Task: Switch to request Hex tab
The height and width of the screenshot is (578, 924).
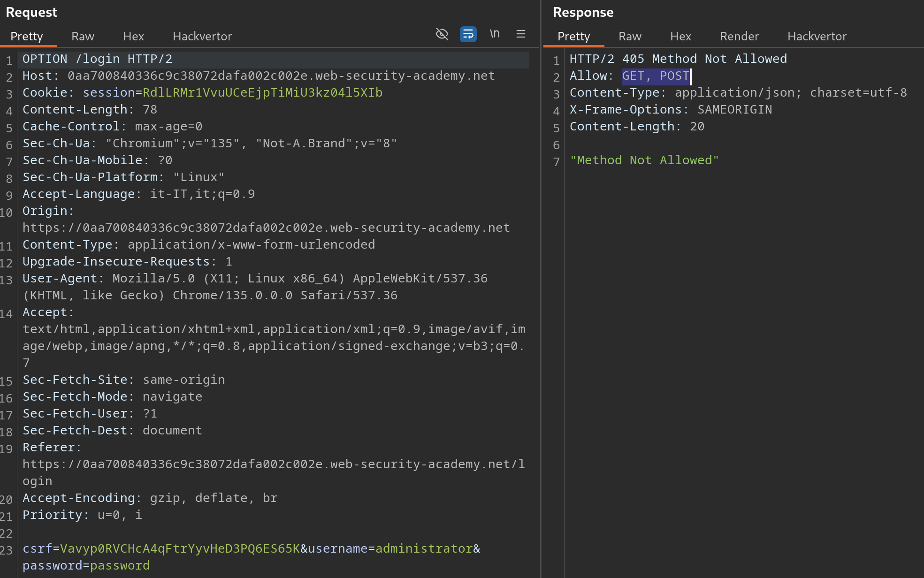Action: pos(133,37)
